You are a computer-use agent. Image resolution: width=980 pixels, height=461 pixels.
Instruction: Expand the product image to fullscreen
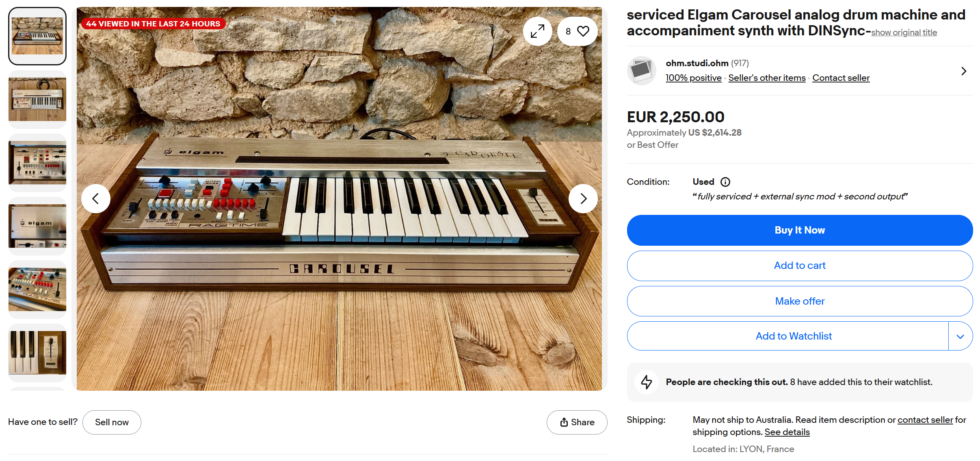[537, 31]
